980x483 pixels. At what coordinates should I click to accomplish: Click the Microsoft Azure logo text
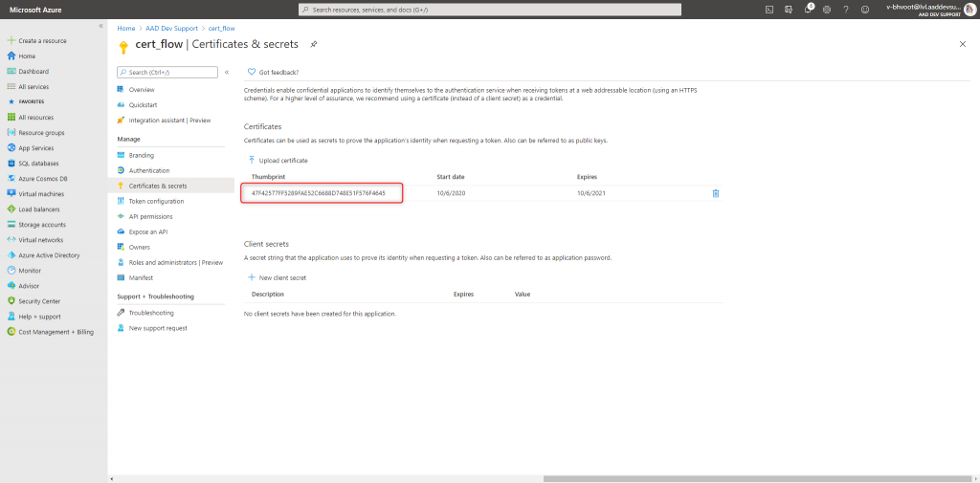click(35, 10)
